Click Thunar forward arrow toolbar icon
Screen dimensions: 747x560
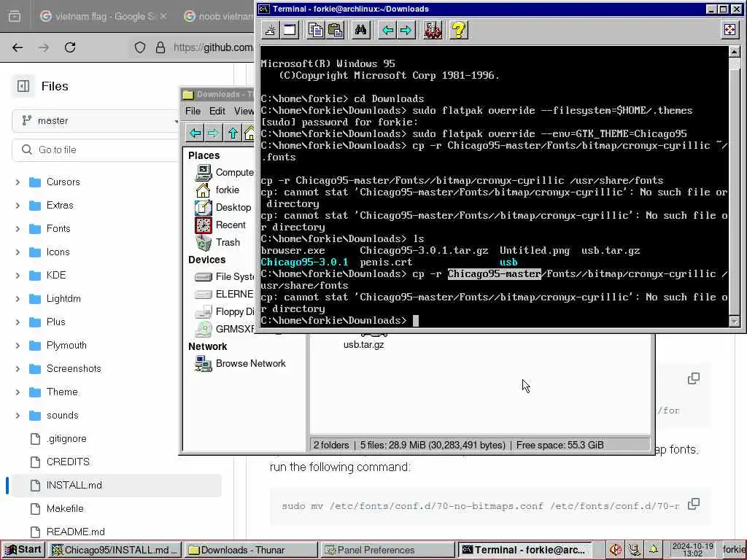pos(213,133)
